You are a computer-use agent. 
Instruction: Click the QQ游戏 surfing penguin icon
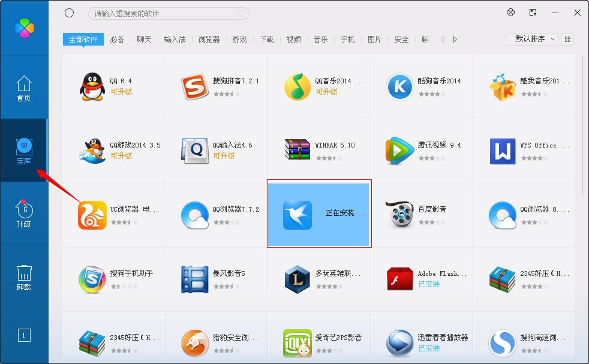(92, 151)
